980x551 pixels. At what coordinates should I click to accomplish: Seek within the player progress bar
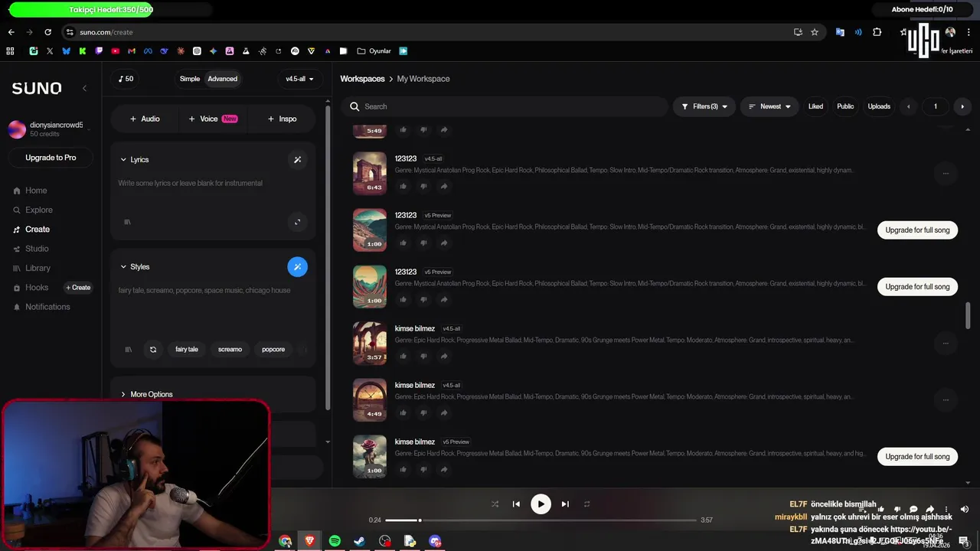click(541, 520)
